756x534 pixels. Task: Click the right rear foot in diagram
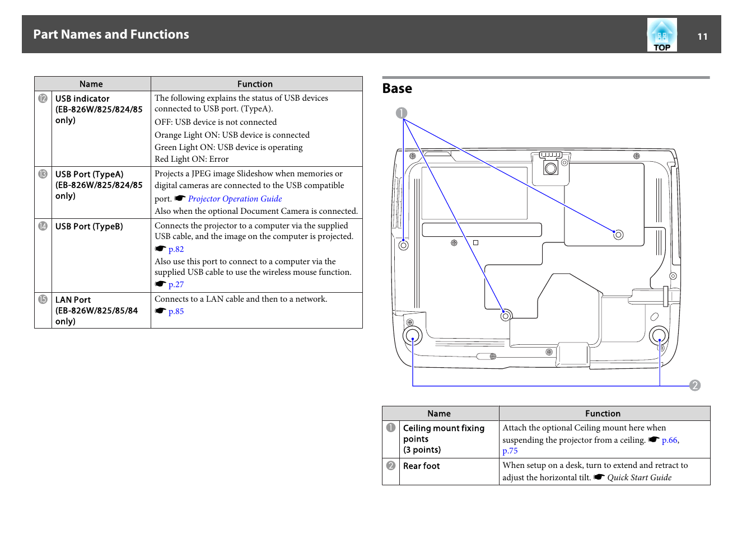tap(659, 336)
